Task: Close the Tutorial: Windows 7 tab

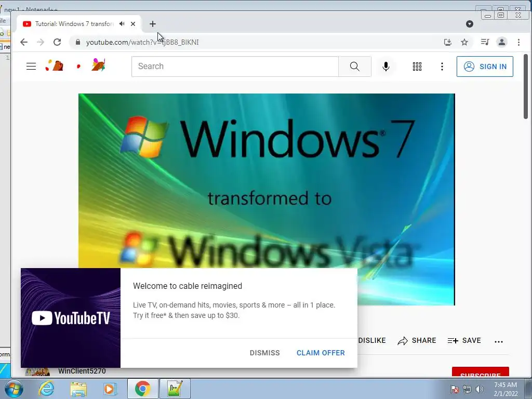Action: [133, 24]
